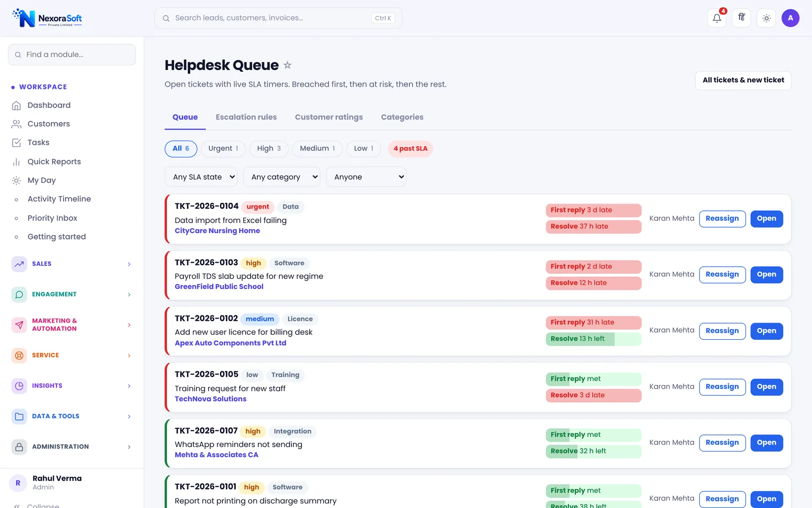Go to Customers in the sidebar
Screen dimensions: 812x508
point(49,124)
